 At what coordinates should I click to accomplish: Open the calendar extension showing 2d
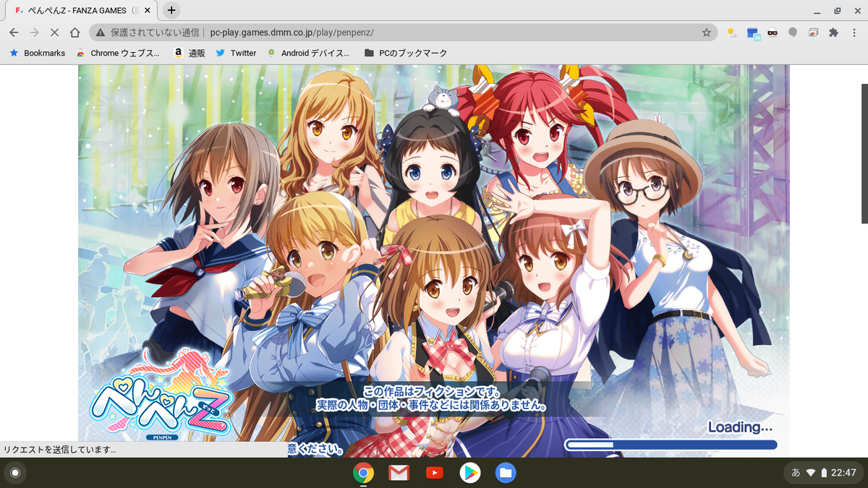(753, 33)
